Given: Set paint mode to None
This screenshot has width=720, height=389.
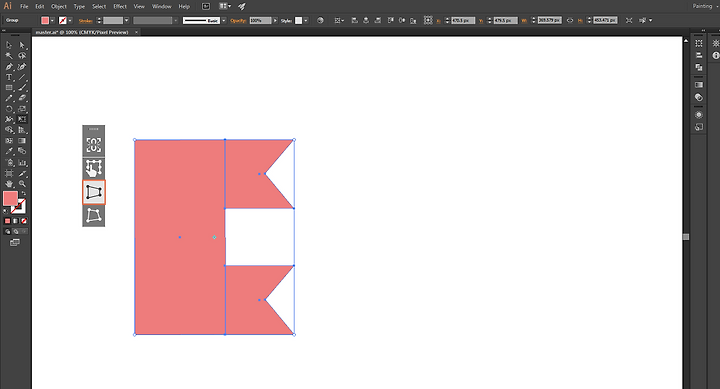Looking at the screenshot, I should (x=24, y=221).
